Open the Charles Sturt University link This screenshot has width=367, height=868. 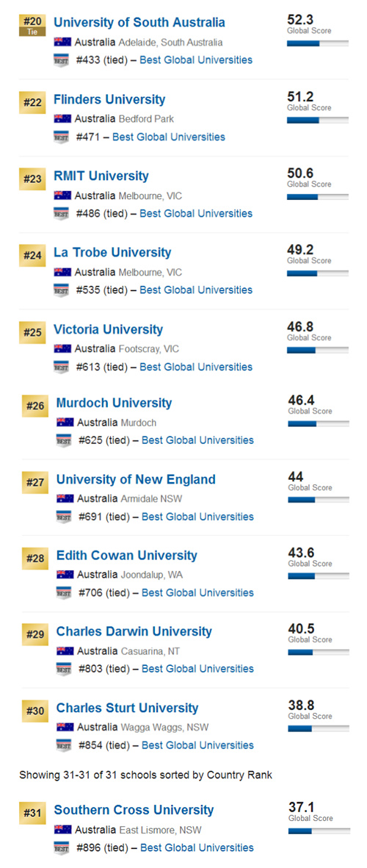click(x=127, y=708)
